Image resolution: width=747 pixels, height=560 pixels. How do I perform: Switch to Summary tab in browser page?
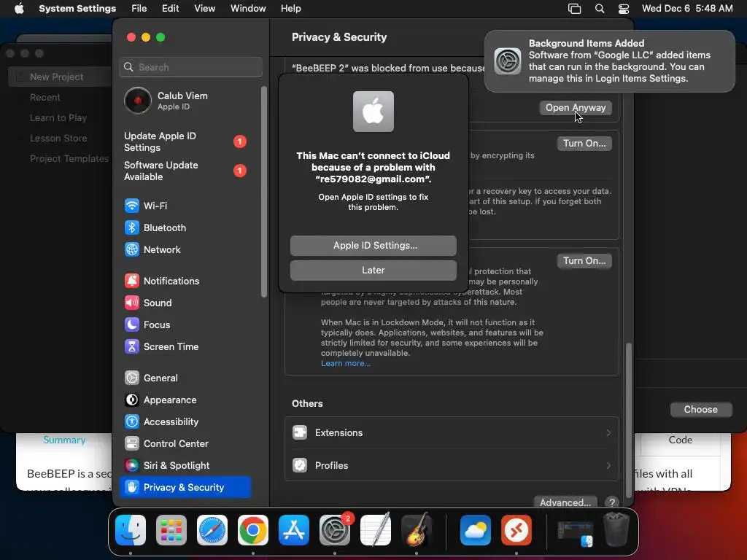(64, 440)
